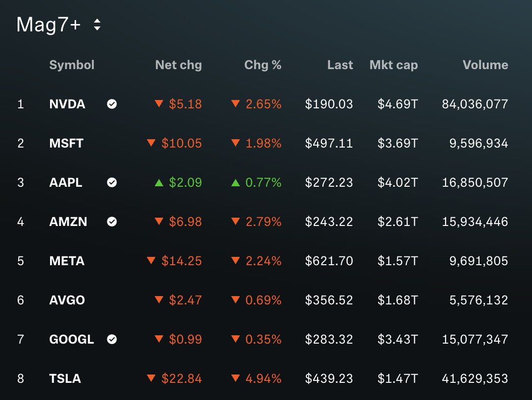Click AMZN market cap $2.61T
This screenshot has height=400, width=532.
click(x=398, y=222)
